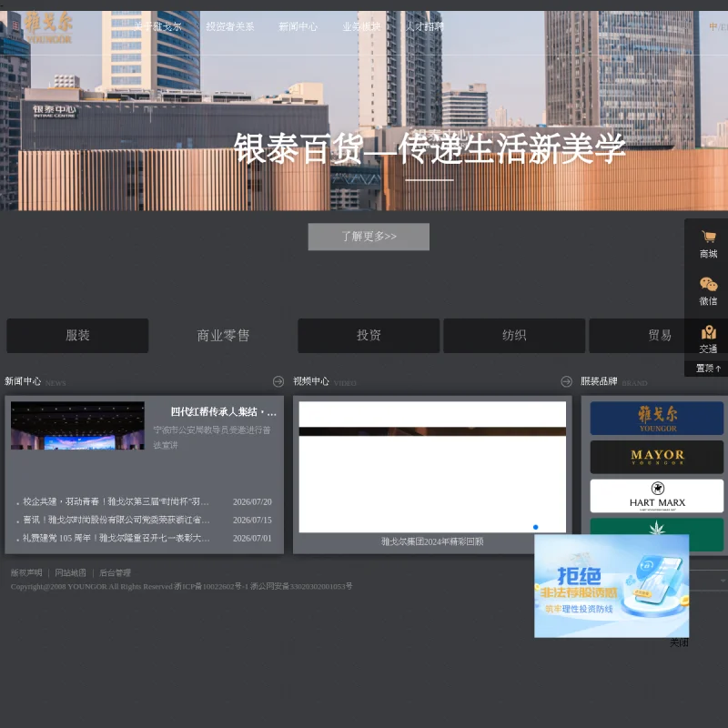
Task: Click the 服装品牌 section heading
Action: pyautogui.click(x=599, y=381)
